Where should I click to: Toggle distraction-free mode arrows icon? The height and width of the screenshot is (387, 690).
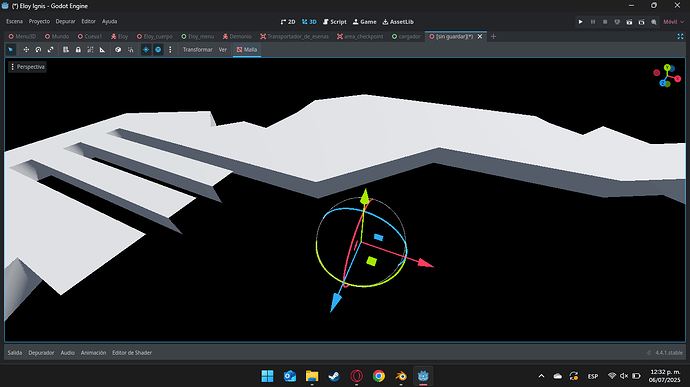click(x=680, y=37)
